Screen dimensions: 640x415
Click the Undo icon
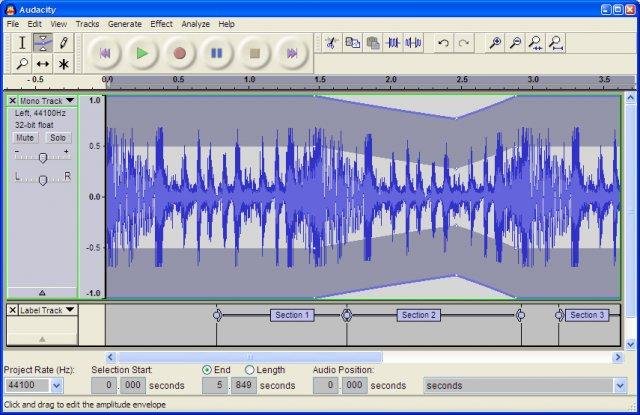pyautogui.click(x=443, y=43)
